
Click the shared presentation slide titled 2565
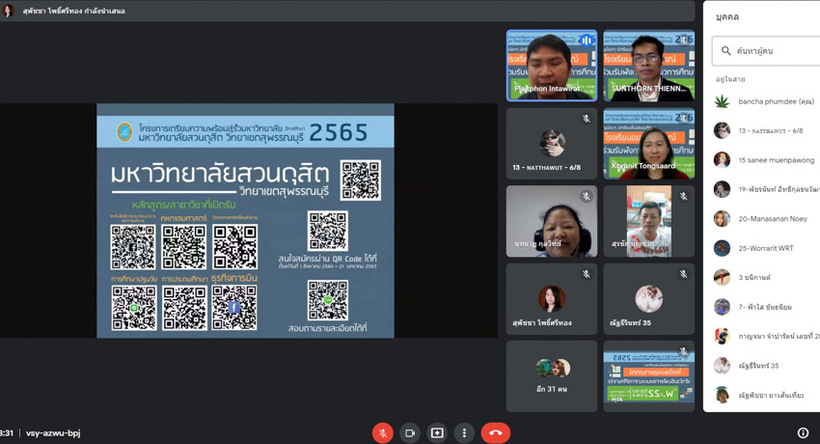click(x=245, y=220)
